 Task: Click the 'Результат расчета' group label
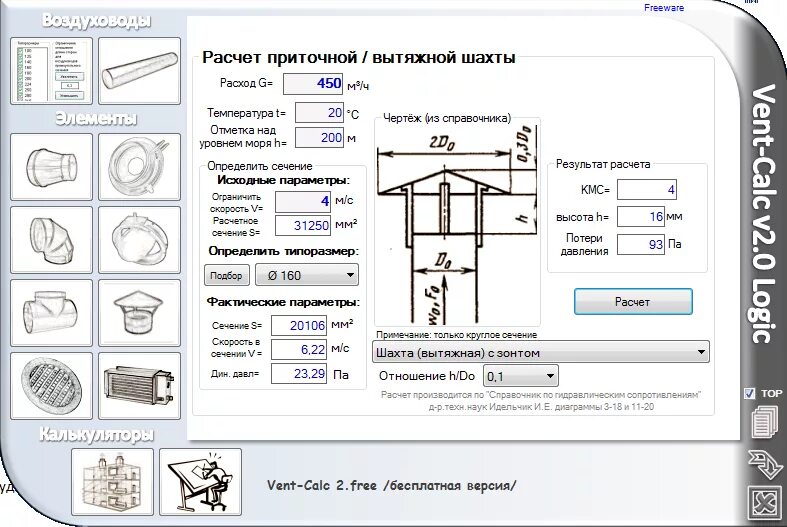603,164
